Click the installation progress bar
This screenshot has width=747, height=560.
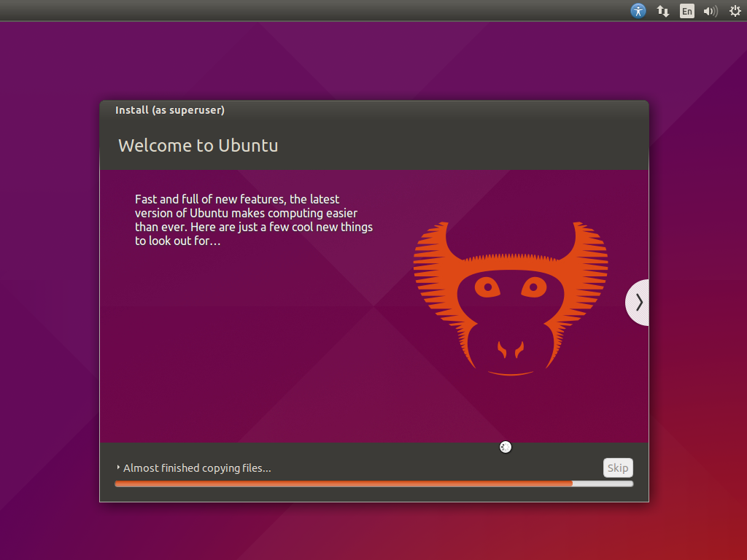point(374,484)
